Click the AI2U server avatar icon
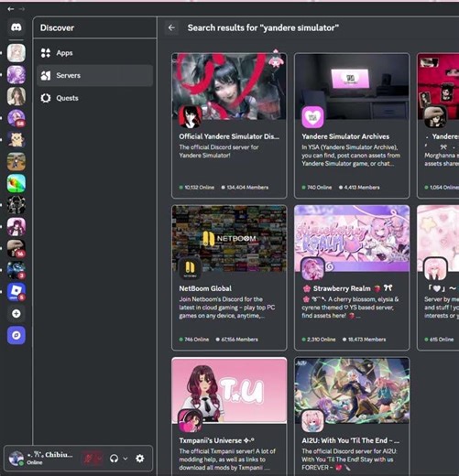The width and height of the screenshot is (459, 476). [312, 420]
